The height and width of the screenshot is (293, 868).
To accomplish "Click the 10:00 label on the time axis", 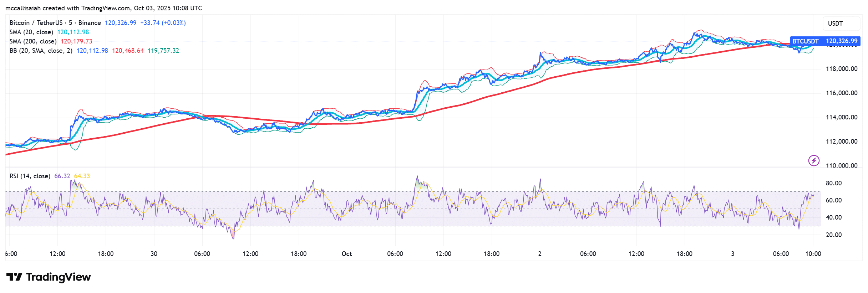I will tap(813, 254).
